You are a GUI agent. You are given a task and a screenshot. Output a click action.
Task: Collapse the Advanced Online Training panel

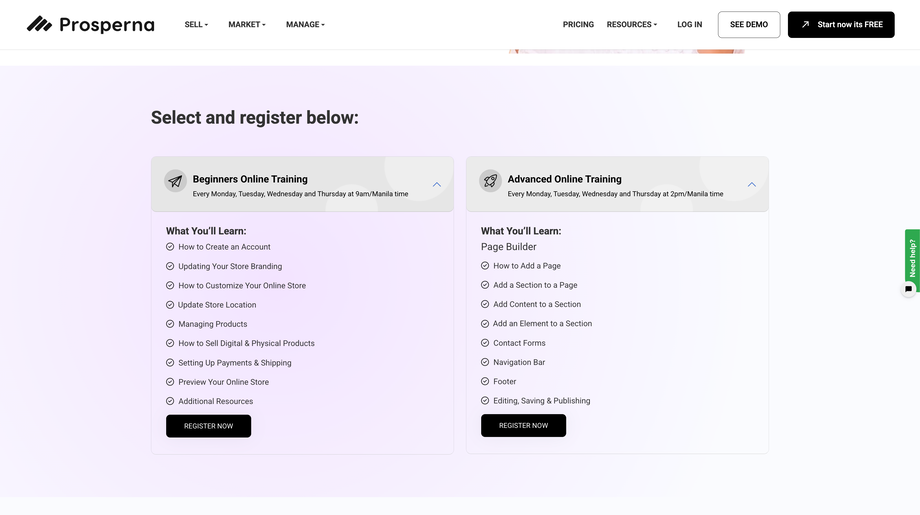752,184
